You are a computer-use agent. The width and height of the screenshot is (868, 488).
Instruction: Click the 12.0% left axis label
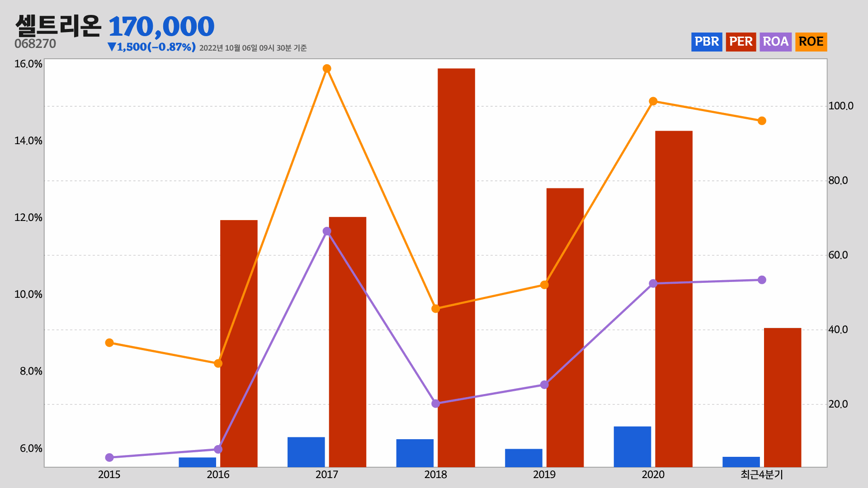point(28,217)
